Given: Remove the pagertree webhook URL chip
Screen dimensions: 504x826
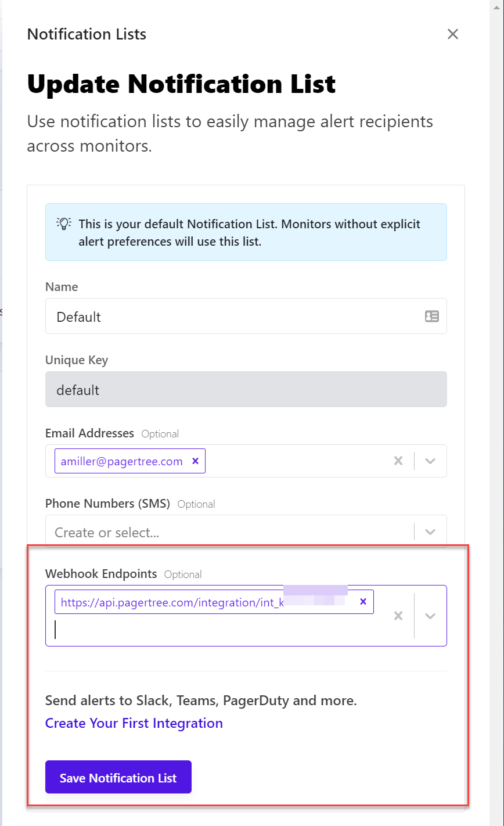Looking at the screenshot, I should (363, 602).
